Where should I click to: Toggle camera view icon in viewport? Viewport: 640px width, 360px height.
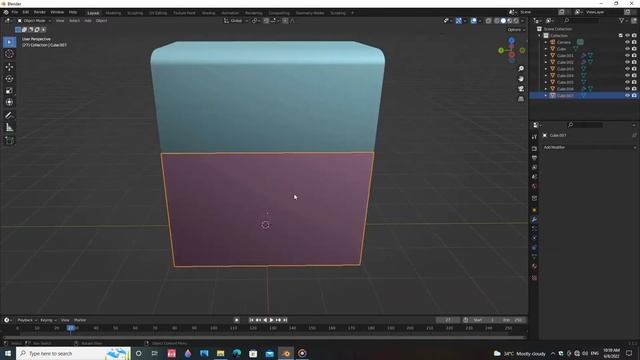[521, 89]
